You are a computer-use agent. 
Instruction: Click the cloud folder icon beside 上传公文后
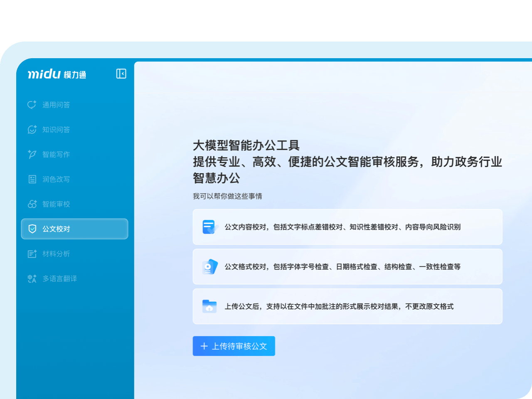click(x=209, y=306)
